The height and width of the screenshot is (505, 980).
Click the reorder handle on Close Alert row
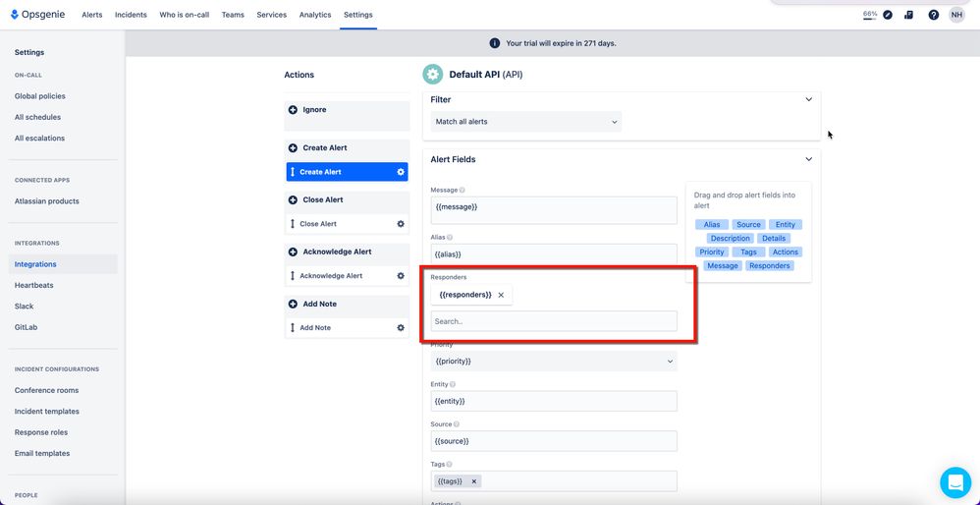click(x=293, y=224)
